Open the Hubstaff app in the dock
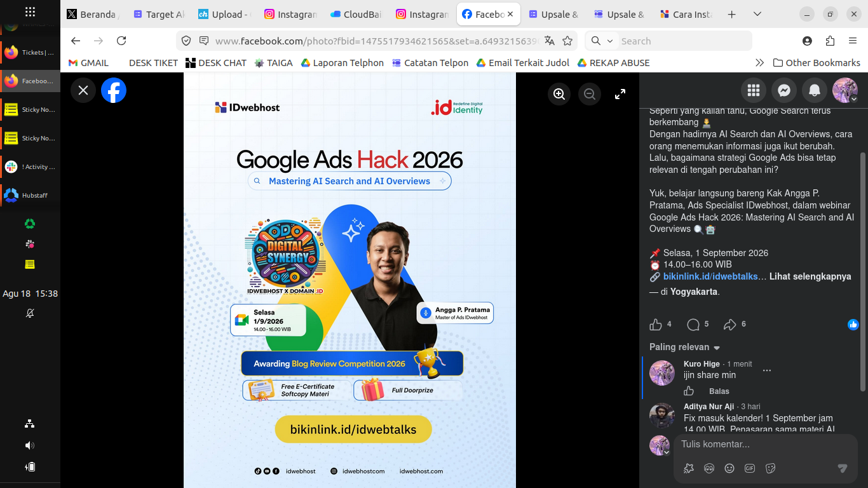The image size is (868, 488). click(30, 195)
